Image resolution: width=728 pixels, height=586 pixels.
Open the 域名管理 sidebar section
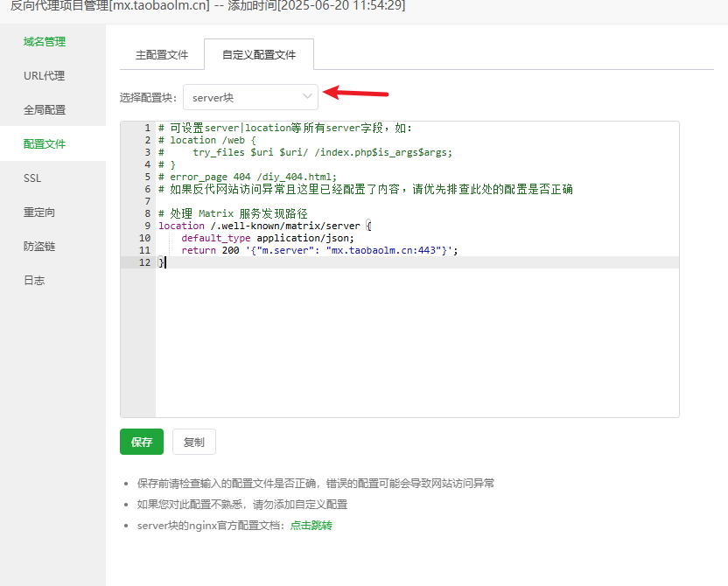coord(45,41)
